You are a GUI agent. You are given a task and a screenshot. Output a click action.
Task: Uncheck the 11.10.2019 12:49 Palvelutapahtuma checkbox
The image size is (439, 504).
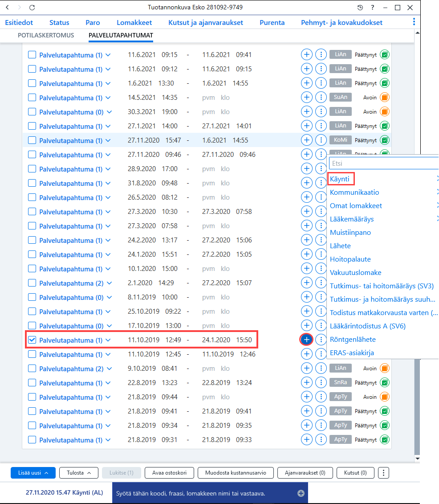[32, 340]
